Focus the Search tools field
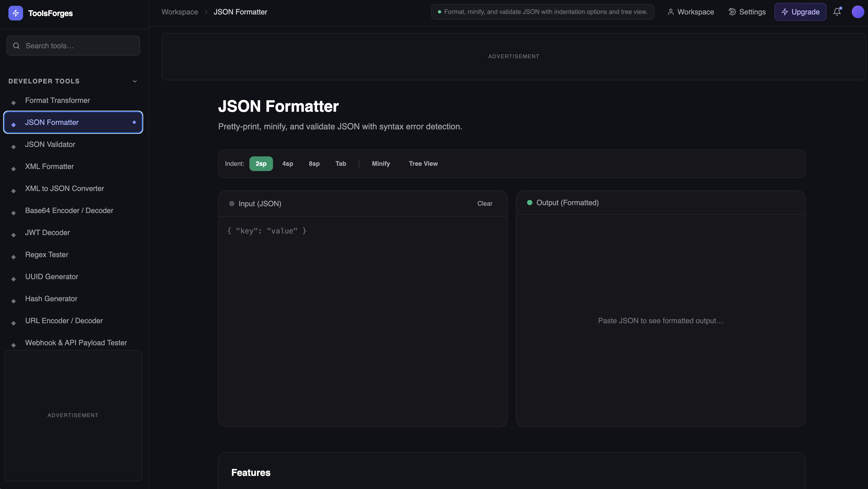This screenshot has height=489, width=868. point(73,46)
